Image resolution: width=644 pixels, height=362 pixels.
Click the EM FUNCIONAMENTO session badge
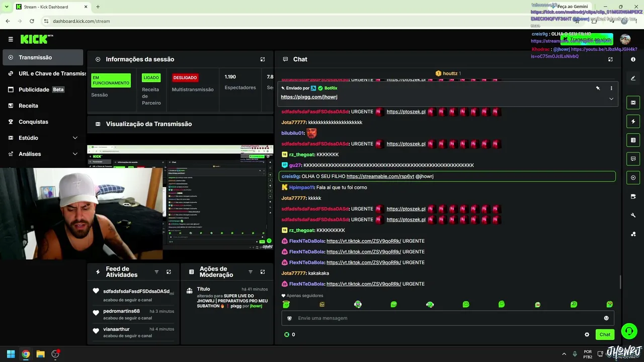(111, 80)
